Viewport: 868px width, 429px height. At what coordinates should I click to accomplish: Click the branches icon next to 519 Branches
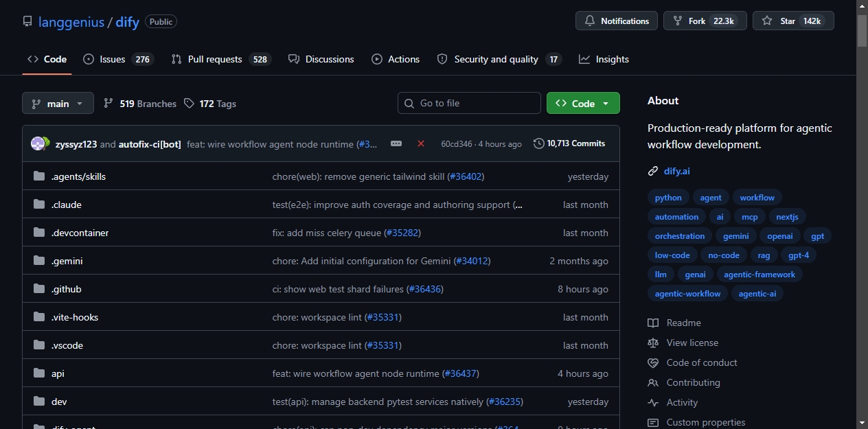click(x=108, y=104)
